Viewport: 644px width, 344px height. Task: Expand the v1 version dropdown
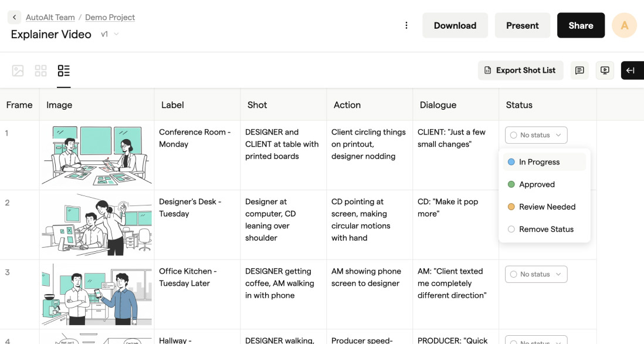click(110, 34)
